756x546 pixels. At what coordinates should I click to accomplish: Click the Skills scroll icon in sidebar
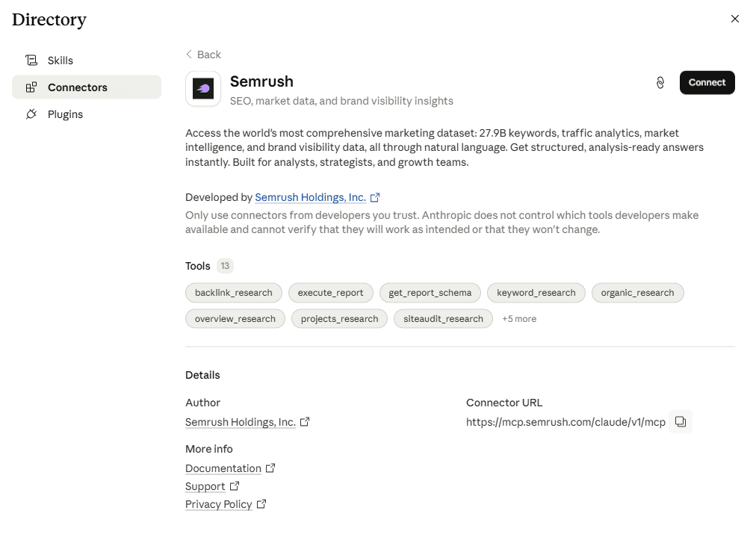pos(31,61)
